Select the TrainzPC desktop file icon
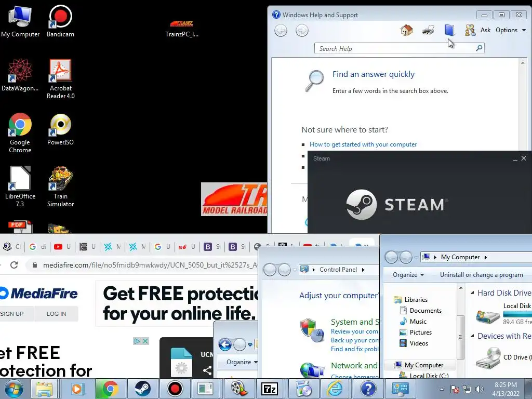This screenshot has height=399, width=532. click(181, 28)
